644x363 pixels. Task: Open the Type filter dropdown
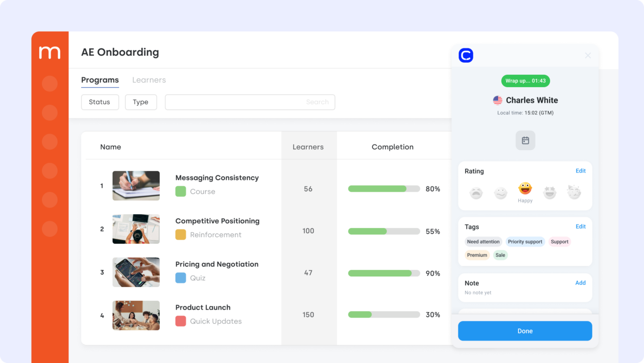coord(141,102)
